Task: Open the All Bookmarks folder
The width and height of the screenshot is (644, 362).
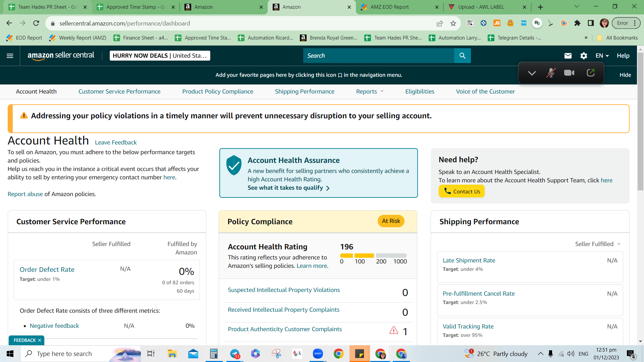Action: coord(617,38)
